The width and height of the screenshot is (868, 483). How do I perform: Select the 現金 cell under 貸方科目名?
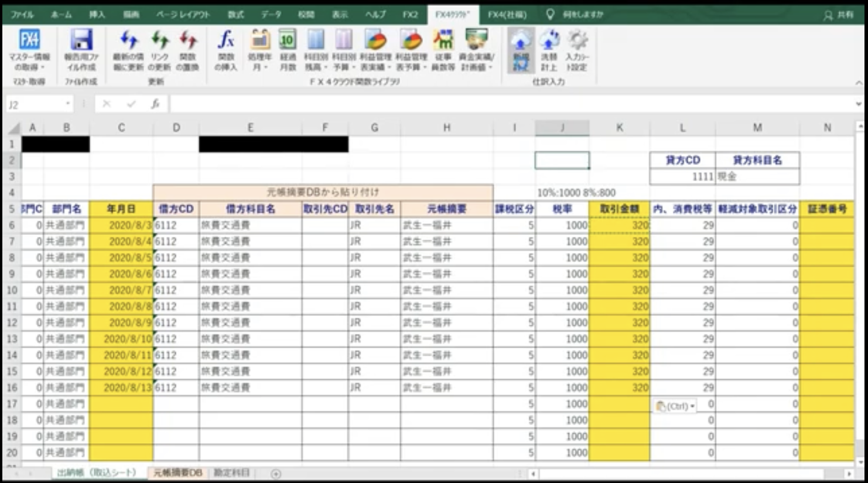(757, 176)
